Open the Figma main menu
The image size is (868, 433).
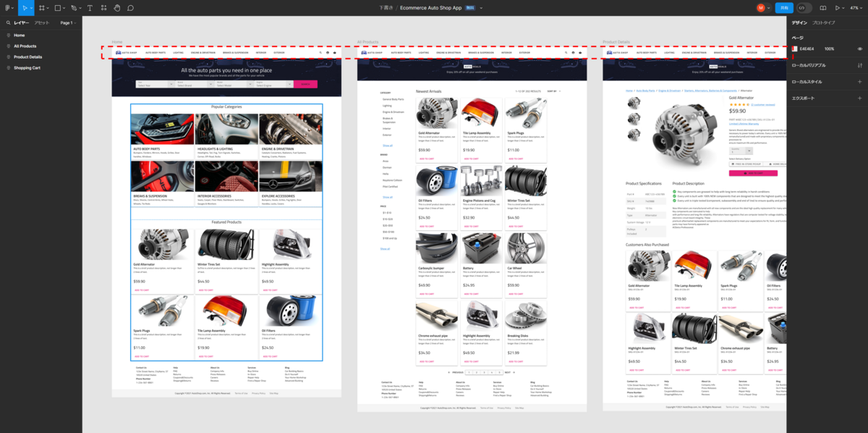pos(7,7)
